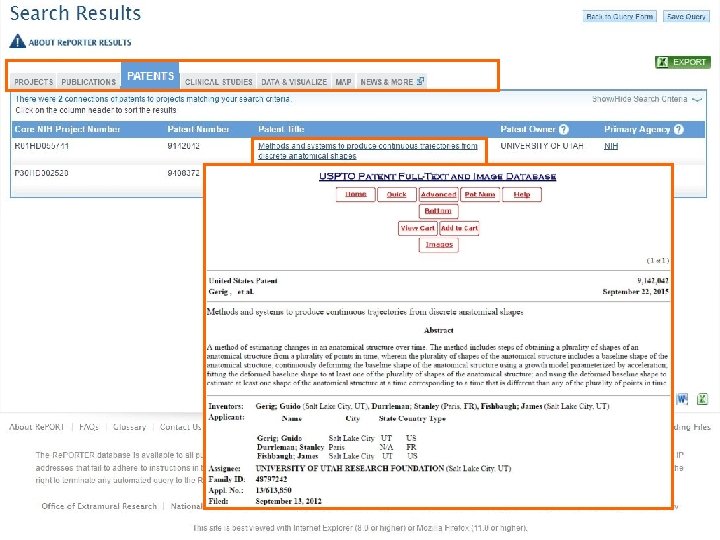
Task: Sort by Patent Owner column header
Action: [528, 129]
